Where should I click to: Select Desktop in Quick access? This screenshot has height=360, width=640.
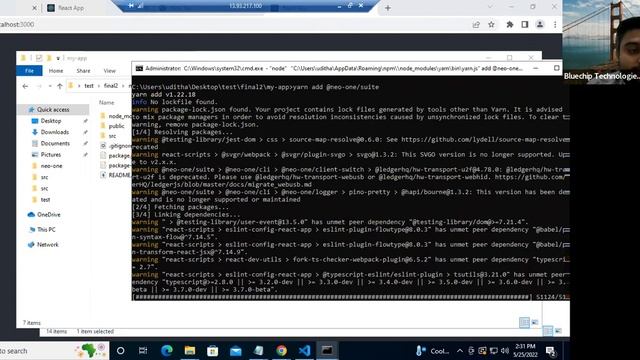click(x=51, y=121)
